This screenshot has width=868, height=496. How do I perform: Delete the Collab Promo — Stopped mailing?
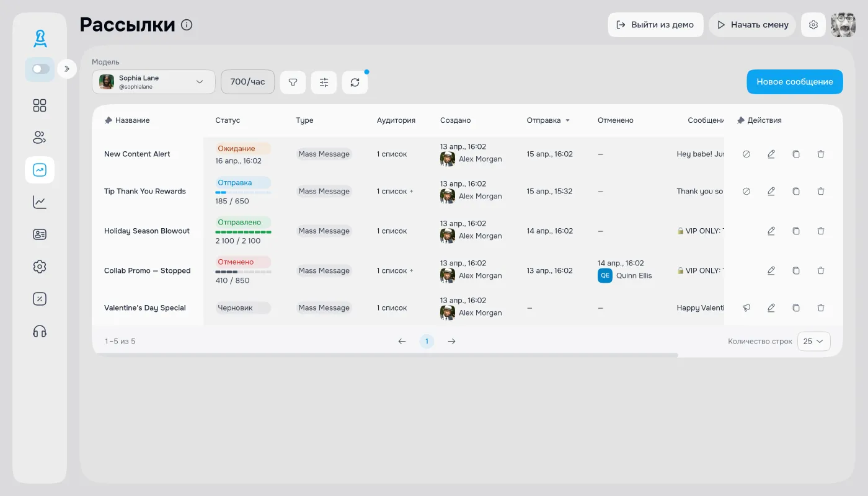point(821,270)
